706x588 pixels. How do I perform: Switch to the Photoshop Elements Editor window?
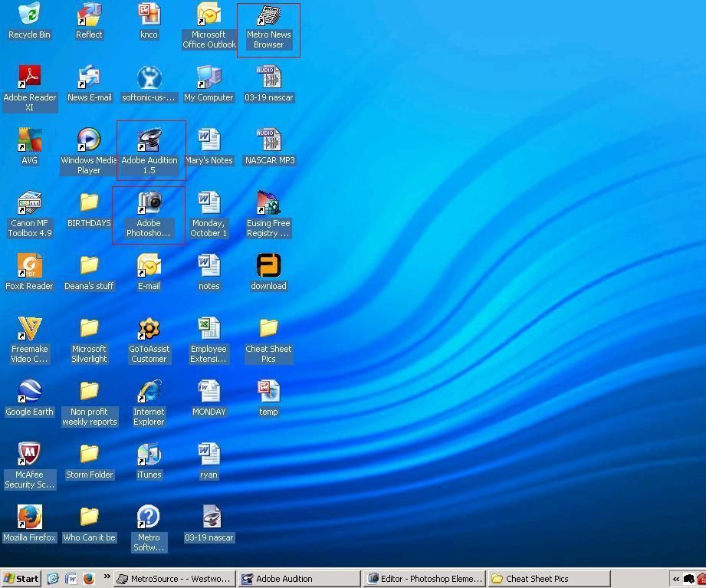coord(424,579)
